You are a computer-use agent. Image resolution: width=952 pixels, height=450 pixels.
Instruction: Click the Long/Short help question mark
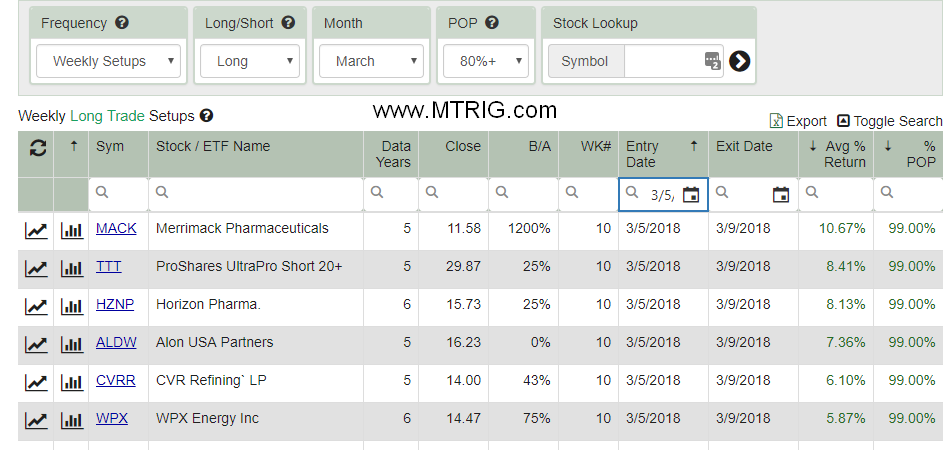(288, 23)
